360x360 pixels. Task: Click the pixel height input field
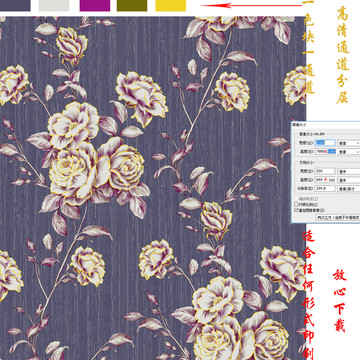[x=325, y=151]
